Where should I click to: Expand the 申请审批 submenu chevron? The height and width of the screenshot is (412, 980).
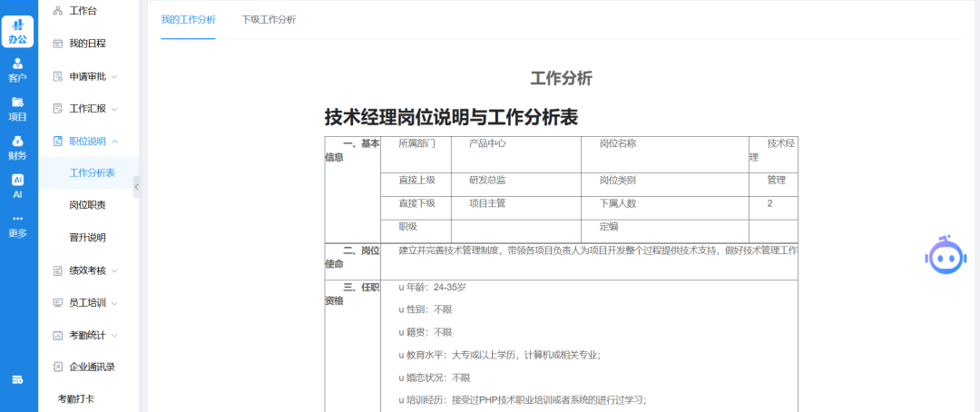[114, 77]
